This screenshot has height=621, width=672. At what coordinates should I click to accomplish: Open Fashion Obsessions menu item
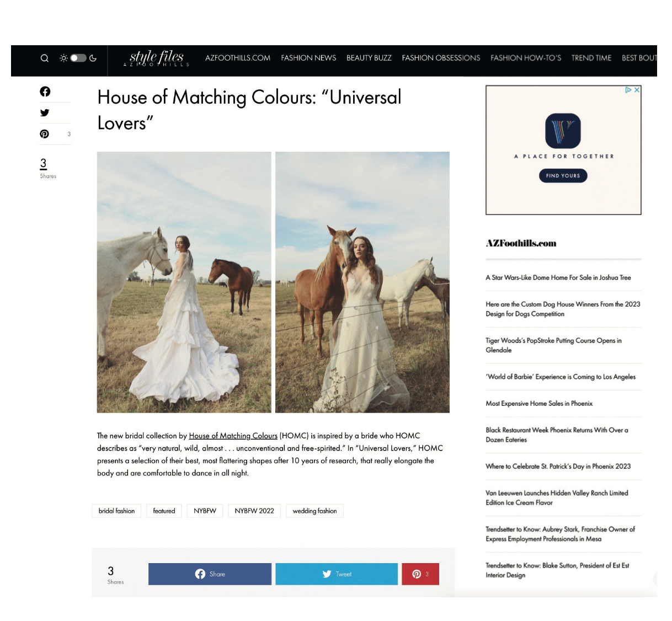[441, 58]
